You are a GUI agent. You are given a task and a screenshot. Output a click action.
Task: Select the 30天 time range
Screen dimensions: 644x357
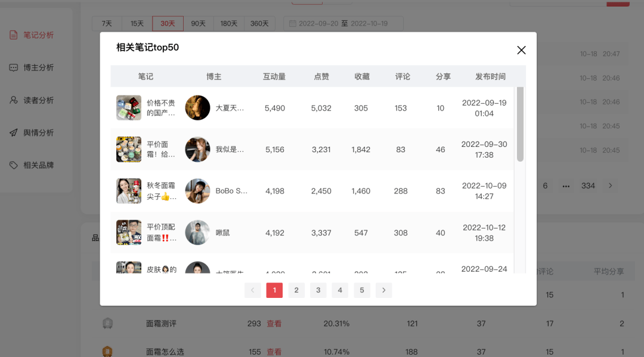tap(168, 23)
